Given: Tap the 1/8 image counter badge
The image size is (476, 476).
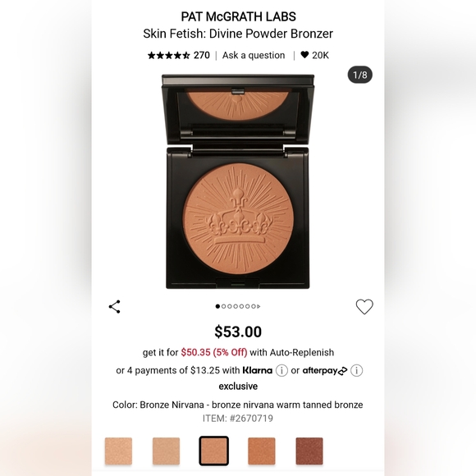Looking at the screenshot, I should pyautogui.click(x=359, y=75).
